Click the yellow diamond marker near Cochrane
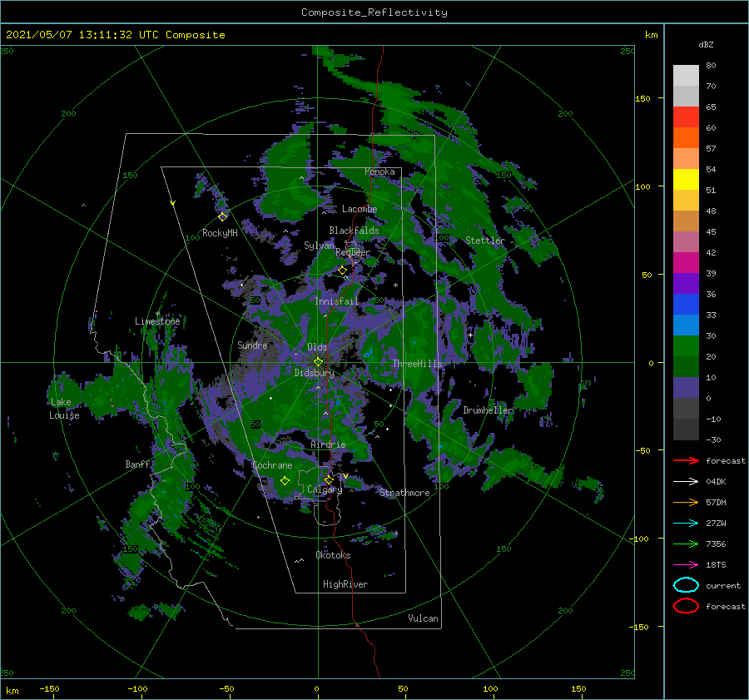The image size is (749, 700). [285, 480]
